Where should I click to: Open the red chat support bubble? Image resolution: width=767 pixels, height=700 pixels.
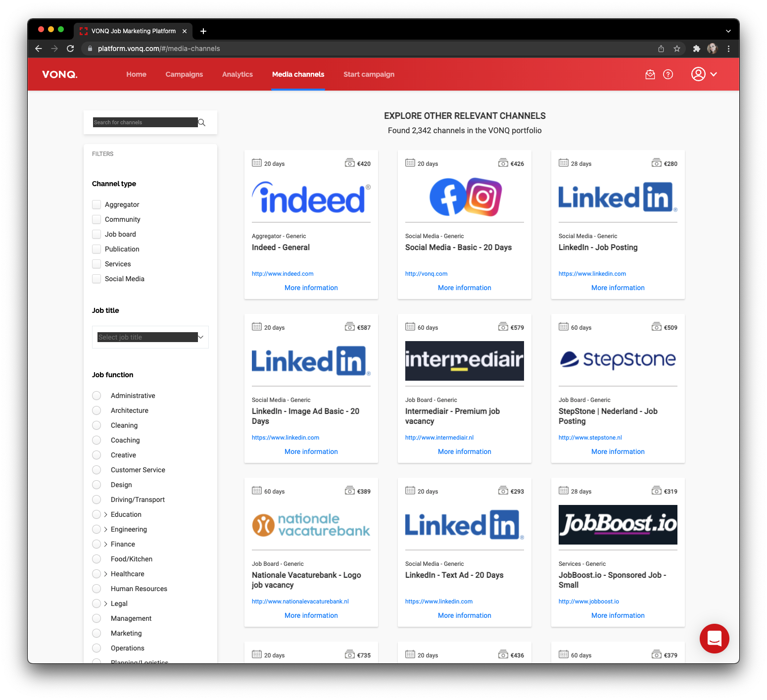click(x=714, y=638)
